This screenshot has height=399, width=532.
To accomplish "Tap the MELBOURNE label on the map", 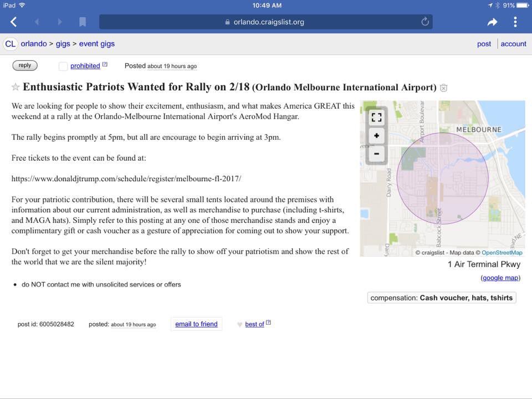I will pyautogui.click(x=479, y=130).
